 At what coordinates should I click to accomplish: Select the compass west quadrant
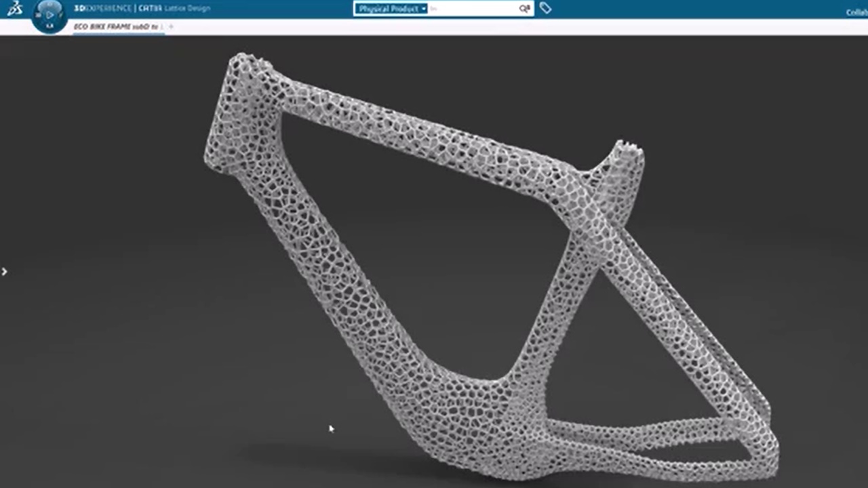tap(38, 14)
